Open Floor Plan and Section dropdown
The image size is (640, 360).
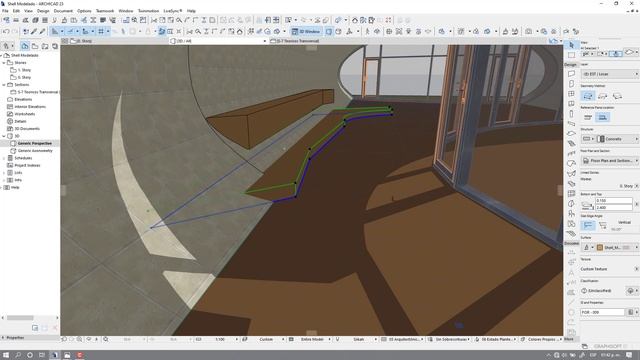[x=610, y=161]
